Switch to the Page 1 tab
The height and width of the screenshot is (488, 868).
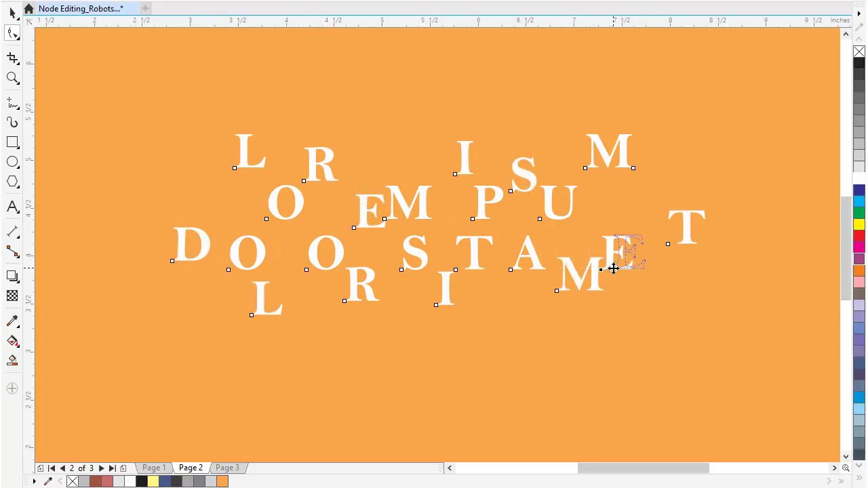[x=154, y=468]
